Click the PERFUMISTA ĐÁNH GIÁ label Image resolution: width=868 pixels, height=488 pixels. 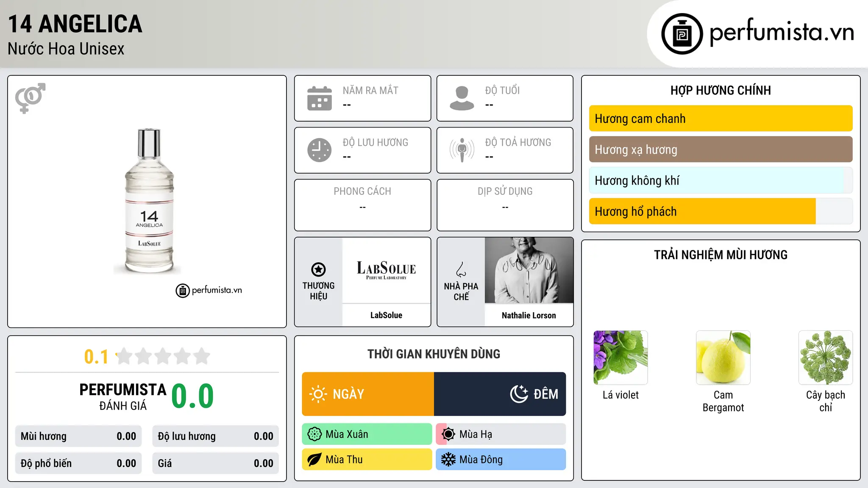123,397
